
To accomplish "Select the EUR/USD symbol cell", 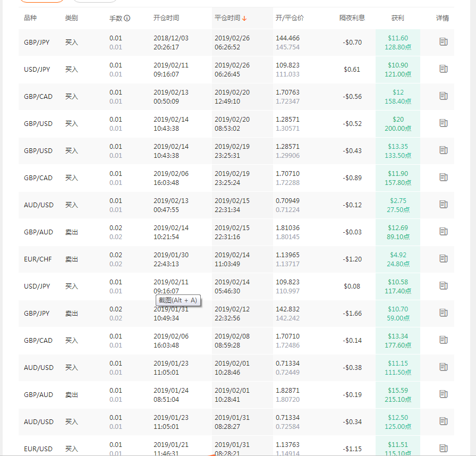I will pyautogui.click(x=38, y=449).
